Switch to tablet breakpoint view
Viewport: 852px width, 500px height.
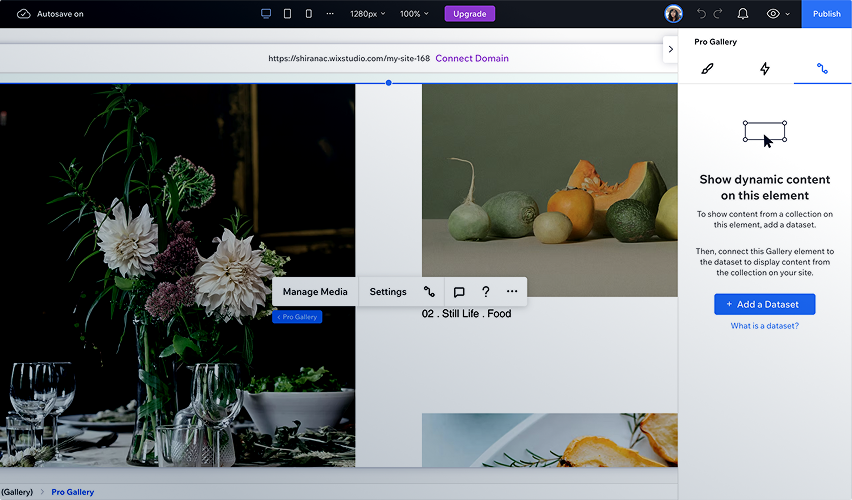click(287, 14)
